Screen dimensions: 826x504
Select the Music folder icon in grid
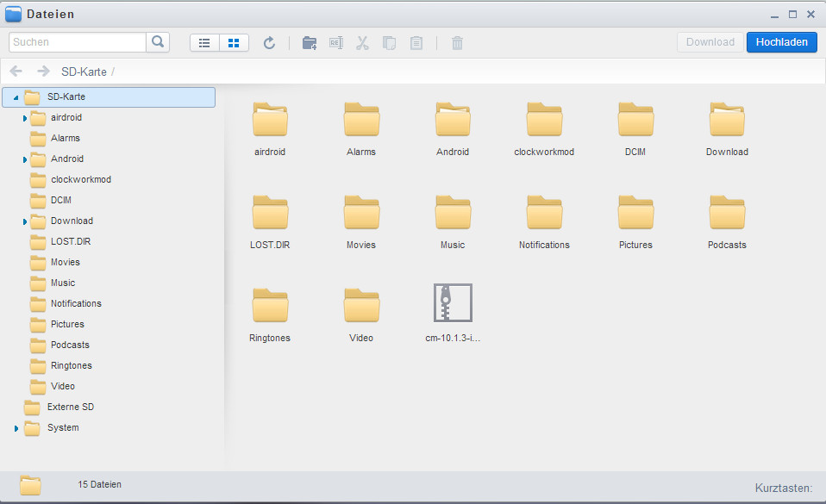point(453,212)
